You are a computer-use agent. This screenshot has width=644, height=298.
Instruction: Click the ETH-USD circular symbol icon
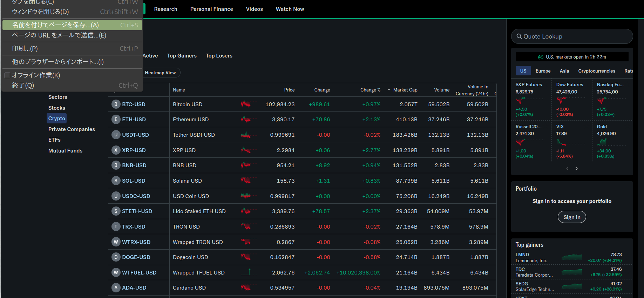tap(116, 120)
